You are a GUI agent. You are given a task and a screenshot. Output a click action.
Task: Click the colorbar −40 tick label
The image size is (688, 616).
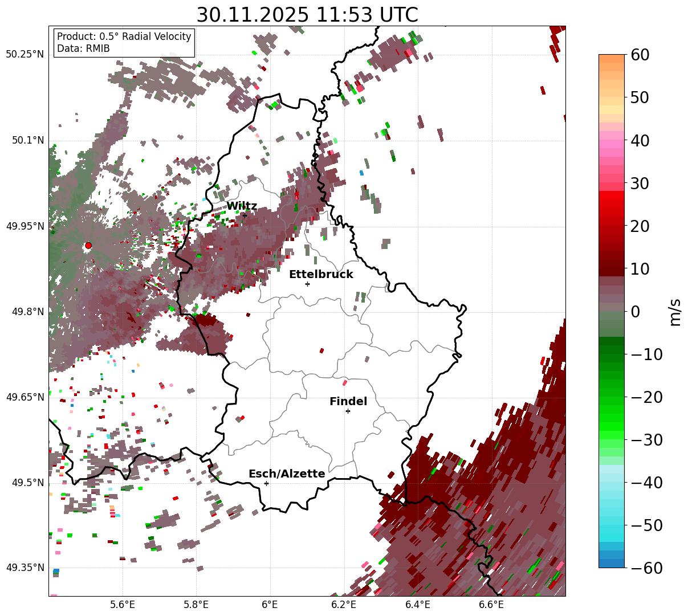[646, 482]
